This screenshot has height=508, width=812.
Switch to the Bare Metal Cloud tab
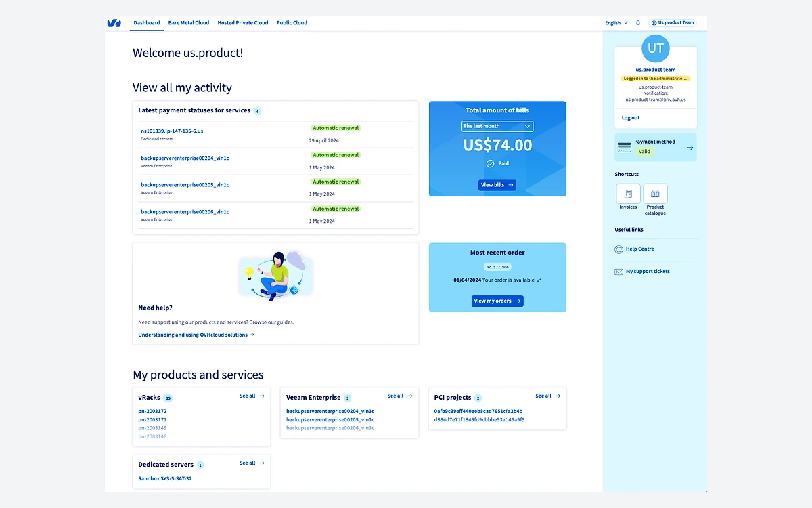[189, 23]
